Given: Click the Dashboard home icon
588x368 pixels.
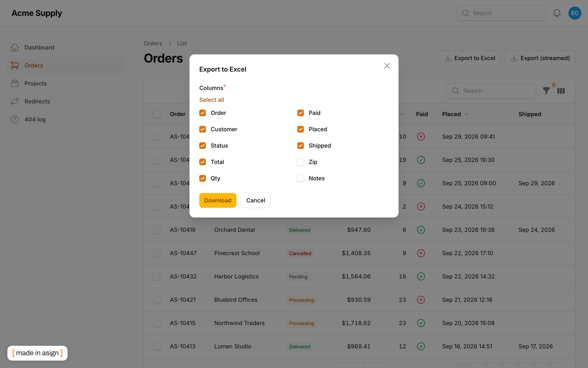Looking at the screenshot, I should (14, 47).
